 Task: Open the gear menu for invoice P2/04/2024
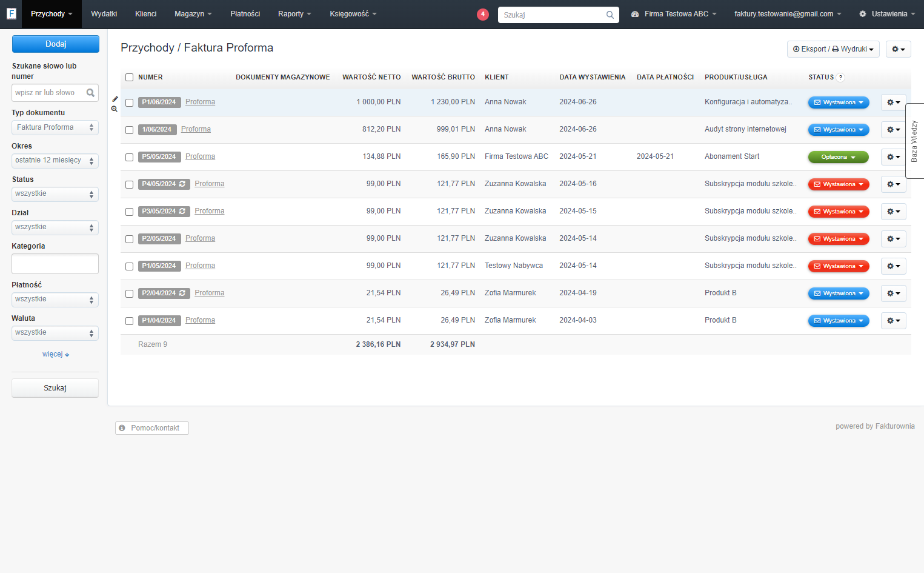[893, 293]
